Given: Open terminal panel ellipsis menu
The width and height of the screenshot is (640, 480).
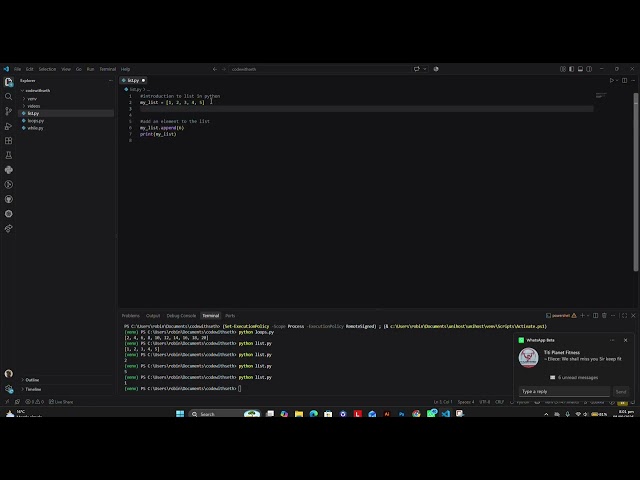Looking at the screenshot, I should 613,316.
